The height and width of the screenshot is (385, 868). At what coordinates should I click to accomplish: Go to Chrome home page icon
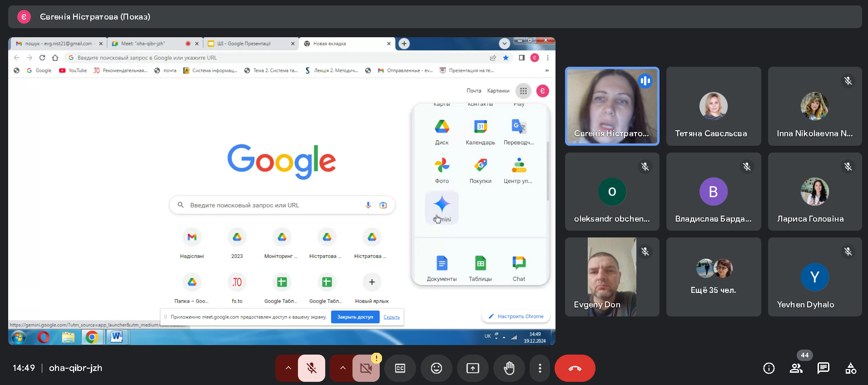tap(55, 58)
